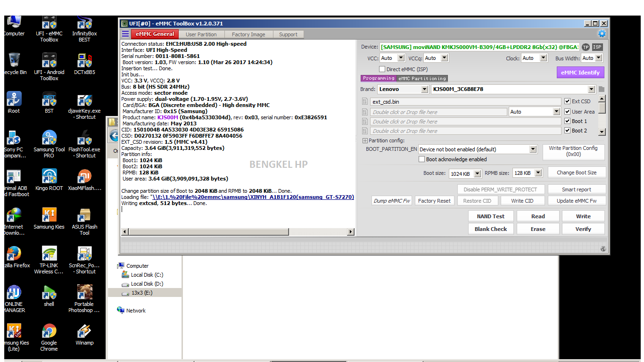Viewport: 644px width, 362px height.
Task: Open the hamburger menu in UFI ToolBox
Action: coord(124,33)
